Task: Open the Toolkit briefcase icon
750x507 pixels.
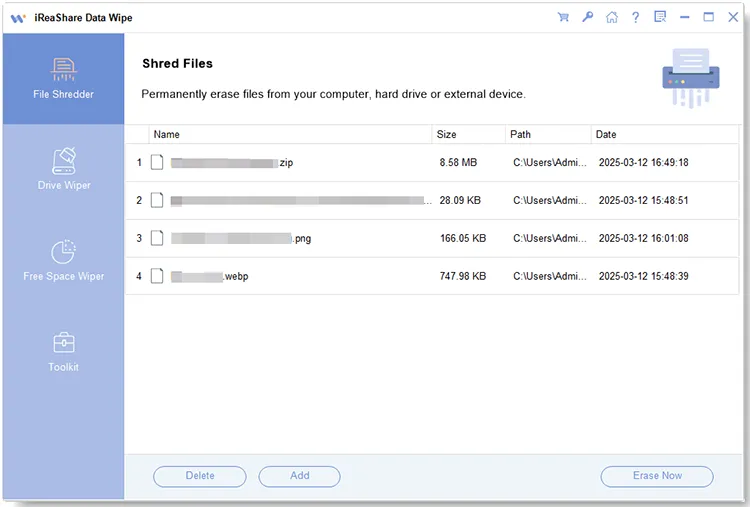Action: (x=64, y=342)
